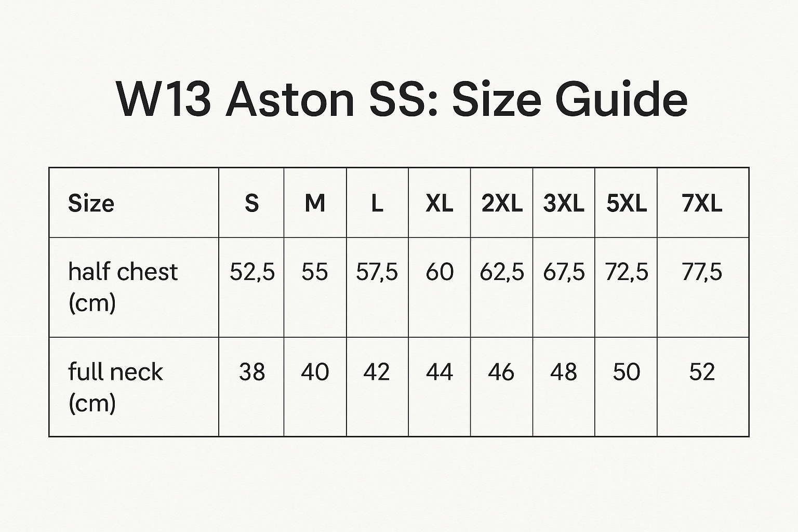The width and height of the screenshot is (798, 532).
Task: Click the M size column header
Action: pyautogui.click(x=315, y=203)
